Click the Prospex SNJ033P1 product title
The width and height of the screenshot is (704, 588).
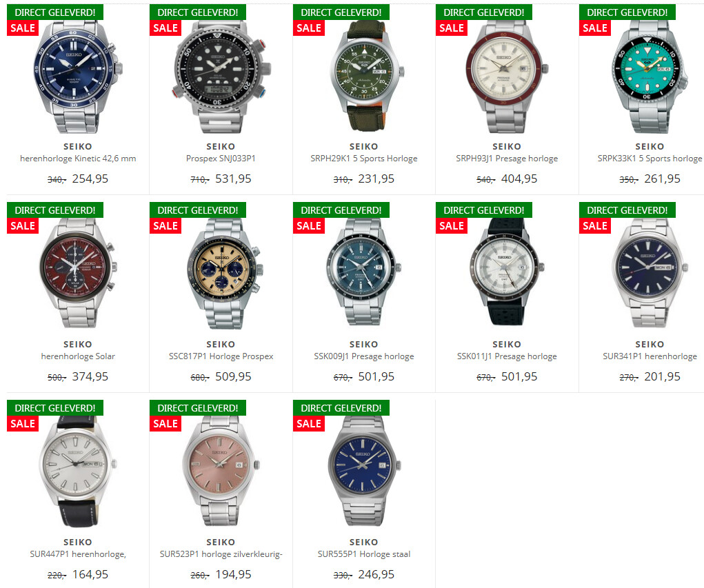(x=221, y=159)
